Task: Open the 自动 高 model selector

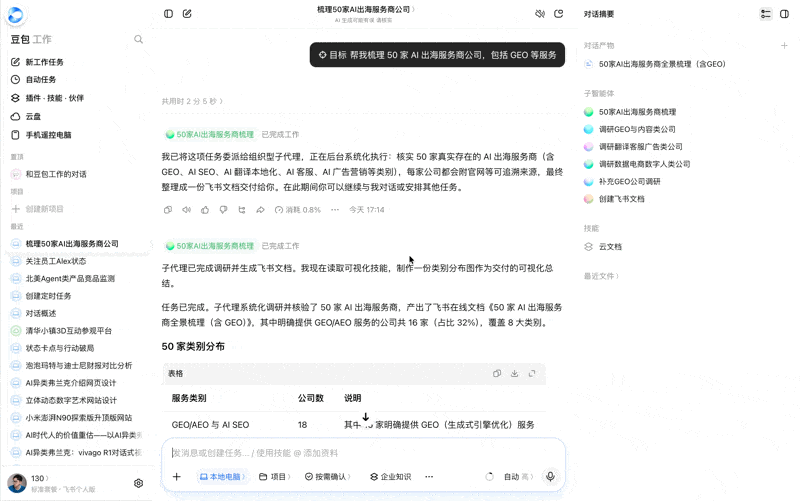Action: pyautogui.click(x=518, y=477)
